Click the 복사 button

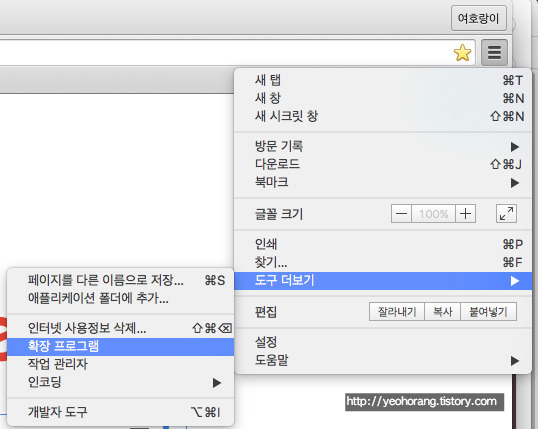click(x=442, y=312)
